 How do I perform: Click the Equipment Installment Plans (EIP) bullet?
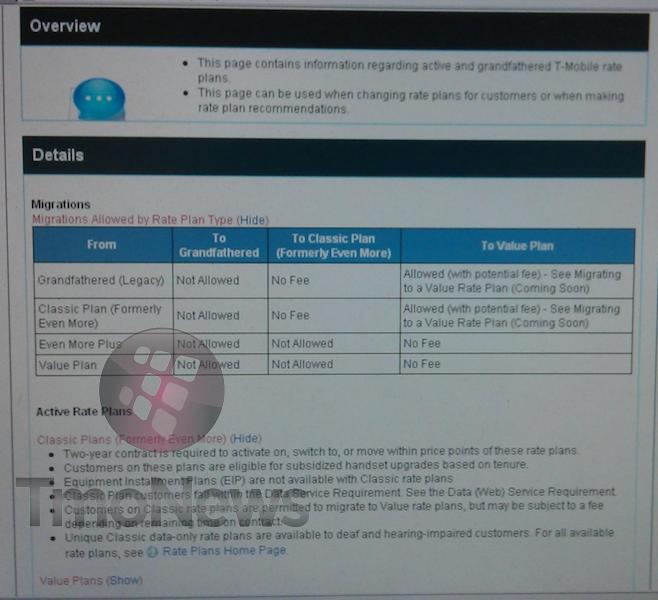(258, 480)
